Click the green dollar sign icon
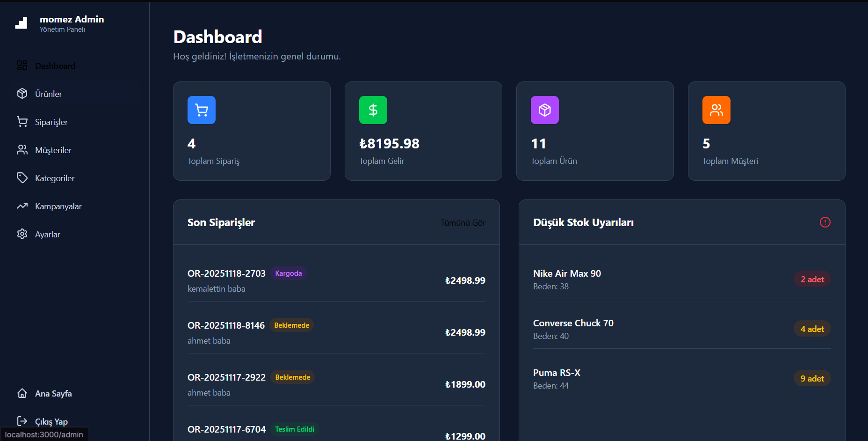 coord(373,110)
